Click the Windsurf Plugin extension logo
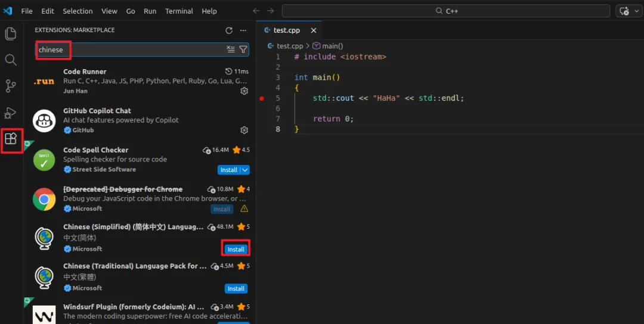The image size is (644, 324). pos(44,314)
